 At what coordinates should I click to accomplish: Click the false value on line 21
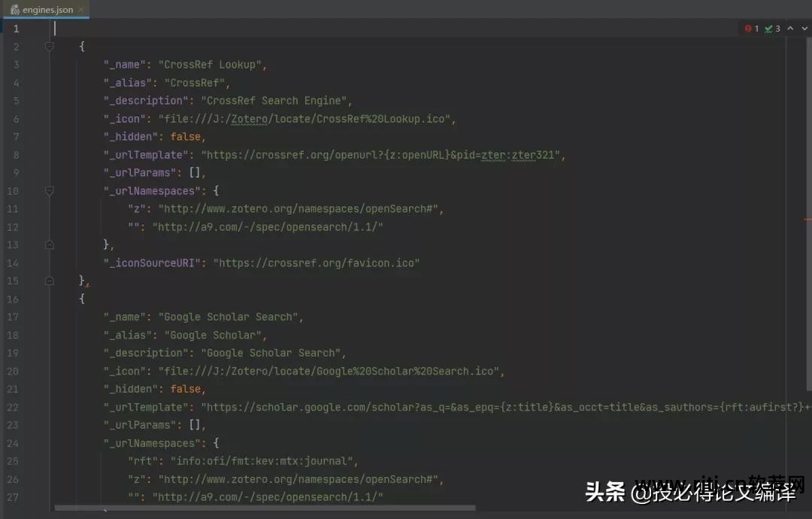point(186,389)
